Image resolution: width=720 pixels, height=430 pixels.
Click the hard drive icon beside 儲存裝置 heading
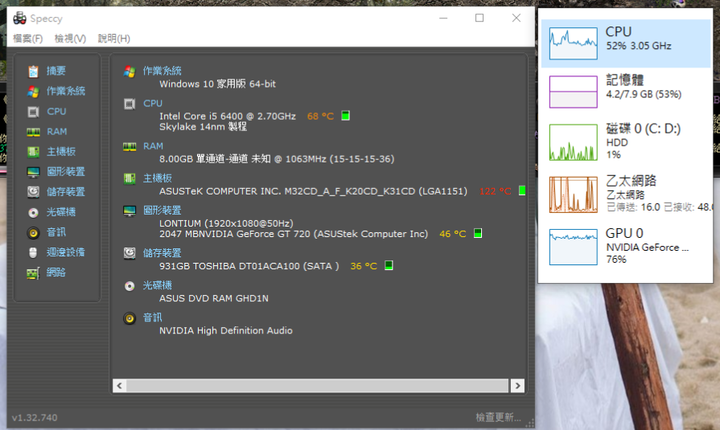pyautogui.click(x=129, y=253)
